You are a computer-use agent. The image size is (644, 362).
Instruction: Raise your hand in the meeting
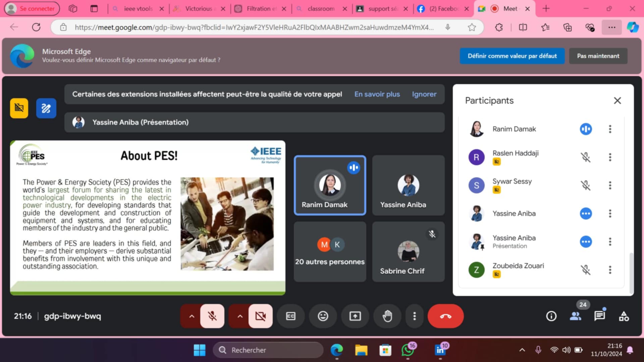[387, 316]
